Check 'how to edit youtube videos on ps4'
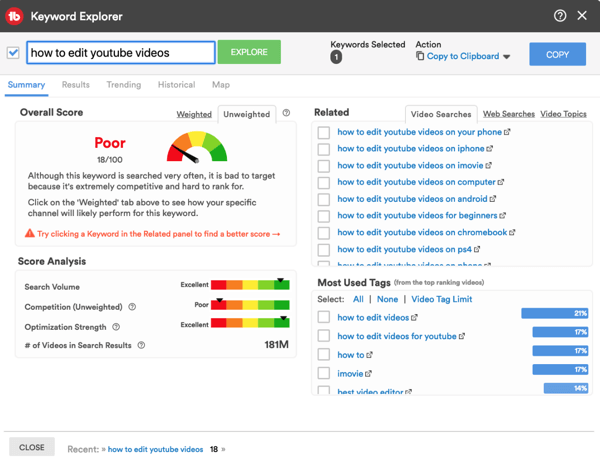 [x=324, y=250]
